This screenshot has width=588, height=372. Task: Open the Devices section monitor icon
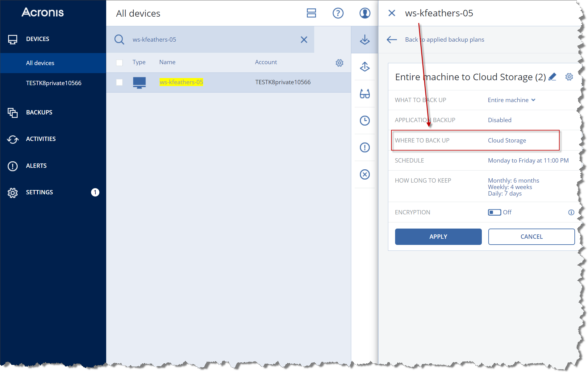point(13,39)
